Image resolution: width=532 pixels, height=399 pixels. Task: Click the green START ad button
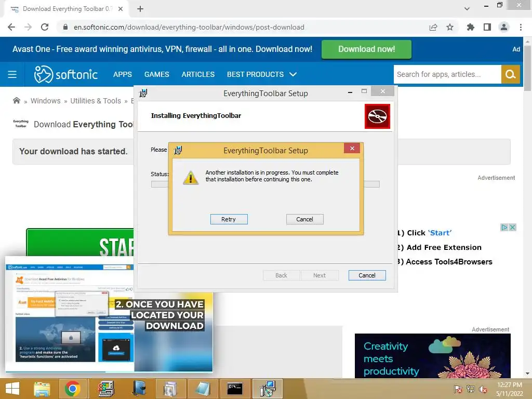80,243
